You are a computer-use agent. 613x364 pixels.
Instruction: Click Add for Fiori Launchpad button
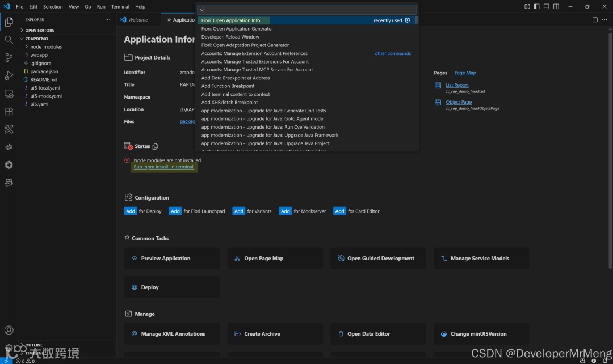tap(175, 211)
